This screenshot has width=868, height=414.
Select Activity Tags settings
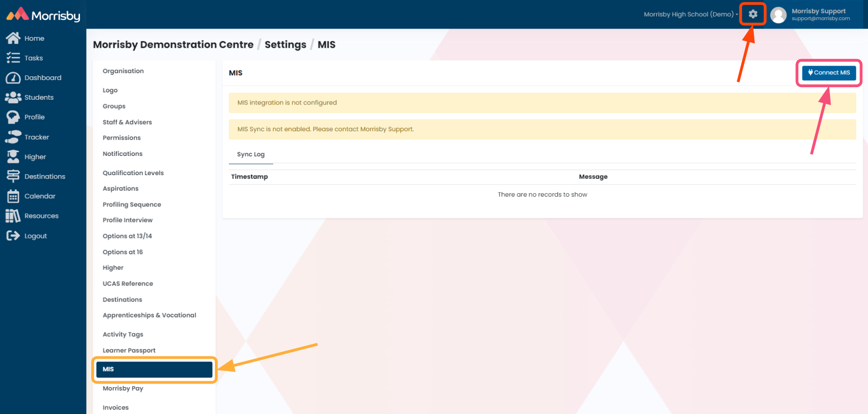[123, 334]
